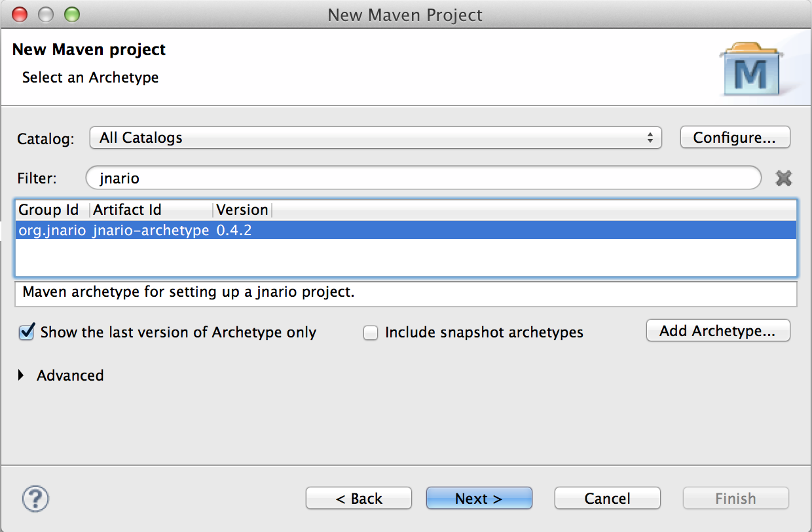This screenshot has width=812, height=532.
Task: Proceed with the Next button
Action: coord(479,499)
